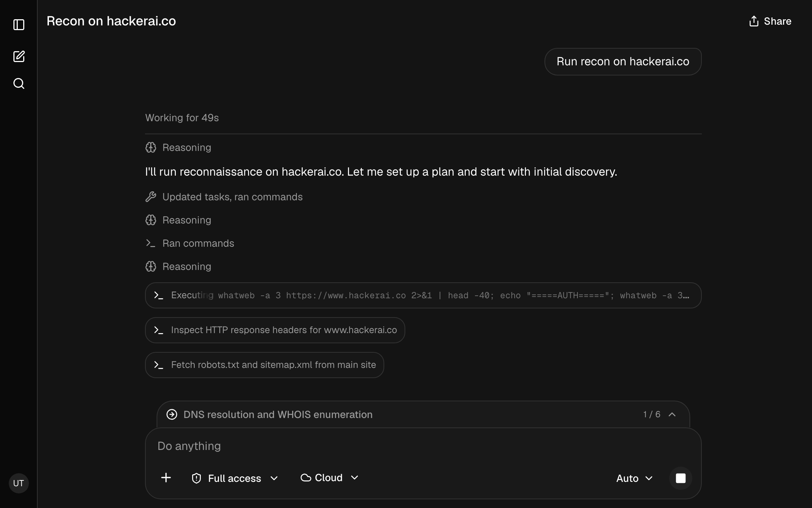
Task: Open the Full access permissions dropdown
Action: [235, 478]
